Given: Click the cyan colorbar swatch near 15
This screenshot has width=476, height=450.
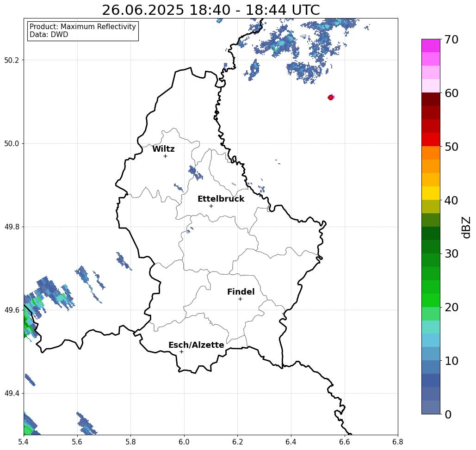Looking at the screenshot, I should tap(431, 327).
